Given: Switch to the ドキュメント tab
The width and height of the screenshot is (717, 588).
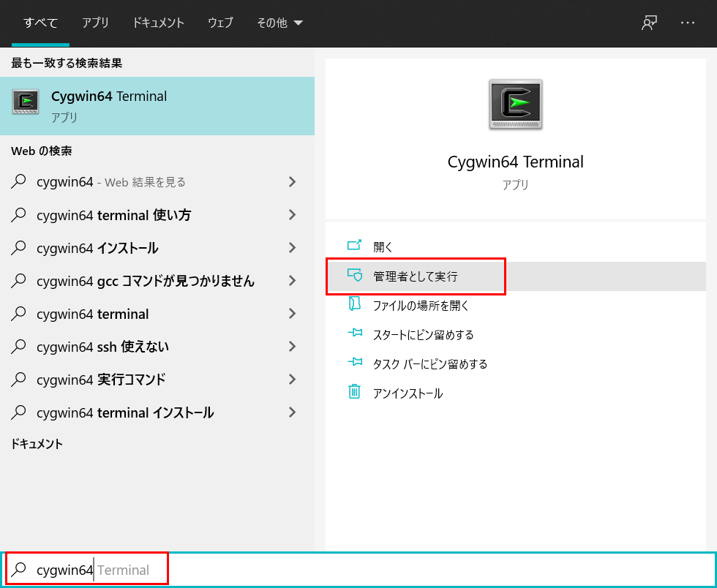Looking at the screenshot, I should point(158,23).
